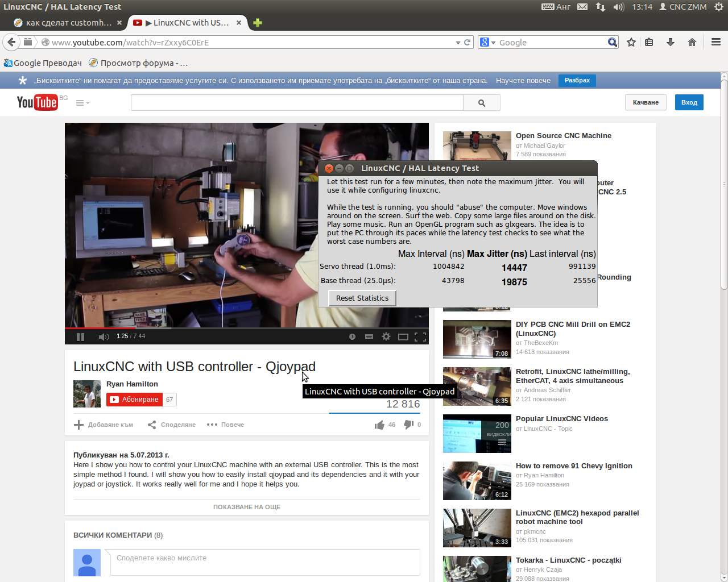Open the Open Source CNC Machine video
Image resolution: width=728 pixels, height=582 pixels.
pyautogui.click(x=564, y=136)
